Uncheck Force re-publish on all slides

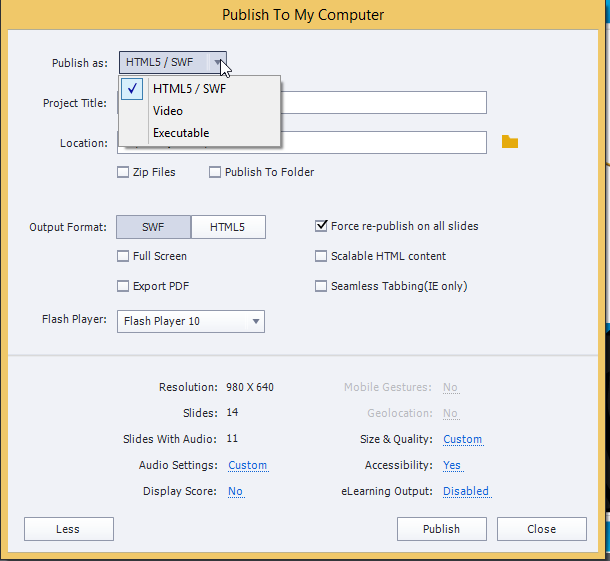point(322,226)
